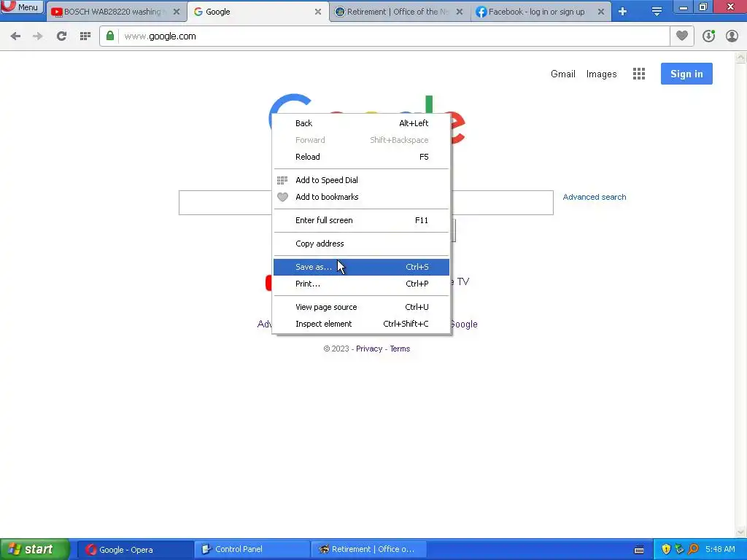This screenshot has width=747, height=560.
Task: Open Images link
Action: pyautogui.click(x=601, y=74)
